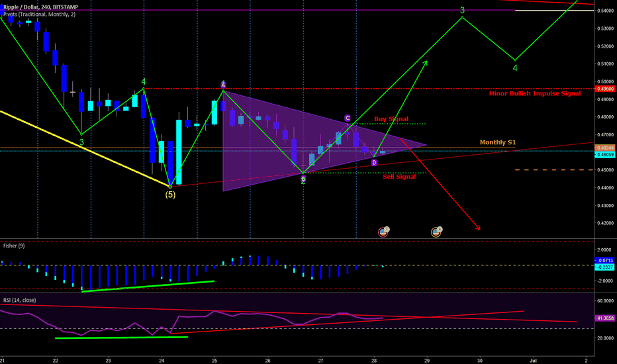Click the cyan 0.46059 current price tag
617x364 pixels.
[605, 155]
